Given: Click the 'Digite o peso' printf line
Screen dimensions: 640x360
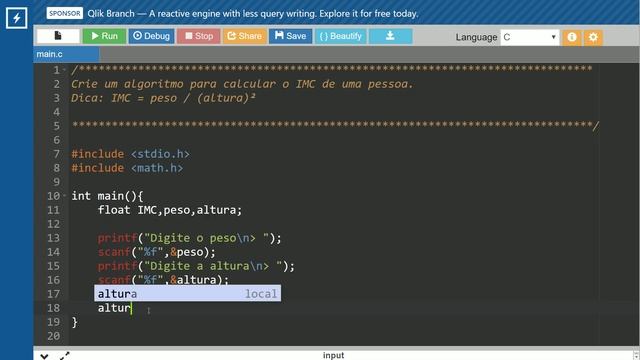Looking at the screenshot, I should coord(189,238).
